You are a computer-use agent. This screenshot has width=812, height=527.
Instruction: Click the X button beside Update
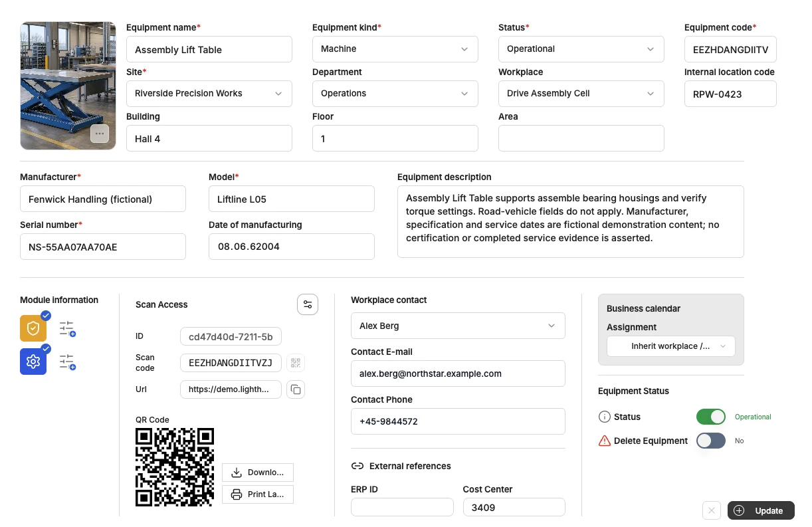[x=711, y=510]
